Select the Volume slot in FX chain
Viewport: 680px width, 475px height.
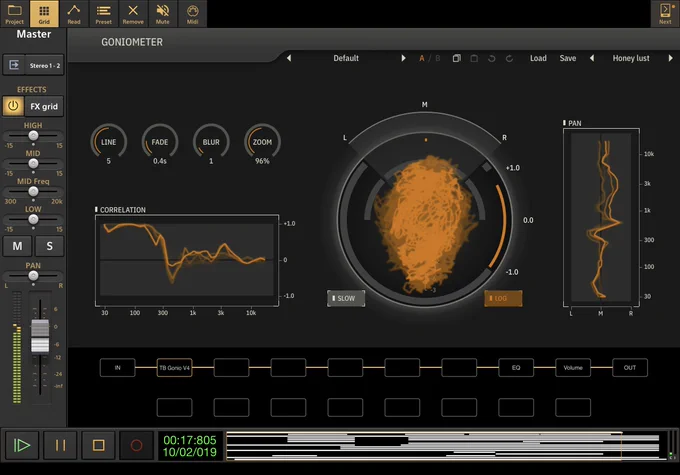pos(573,367)
